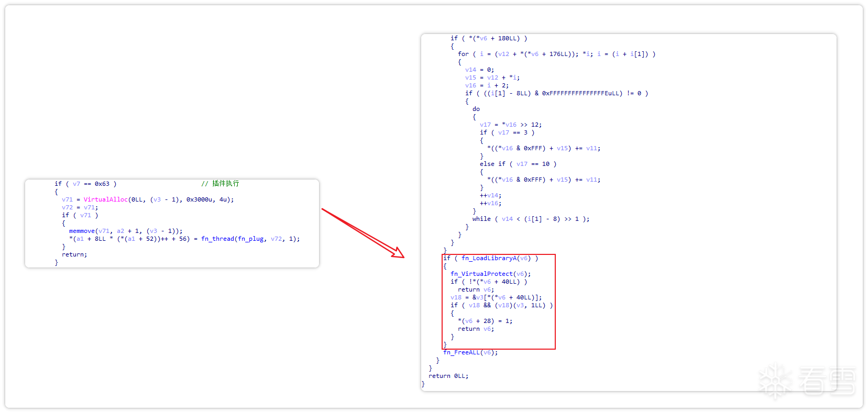
Task: Click the condition "if ( v17 == 3 )"
Action: tap(507, 132)
